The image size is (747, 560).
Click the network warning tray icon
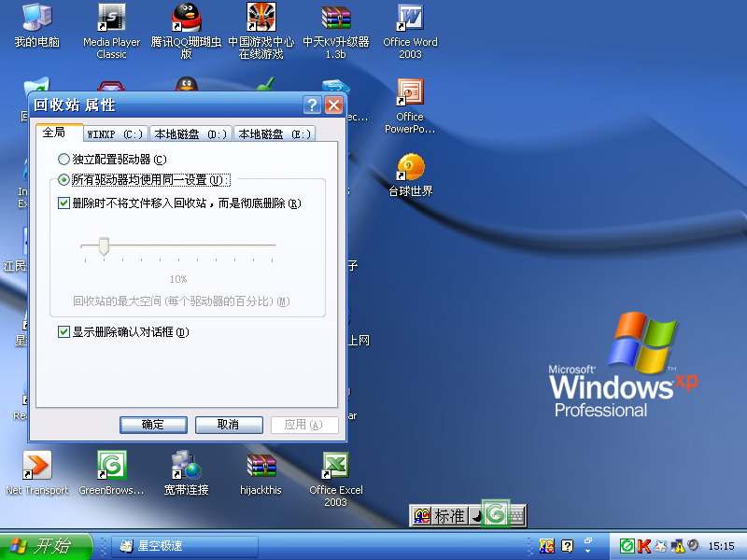[x=678, y=546]
